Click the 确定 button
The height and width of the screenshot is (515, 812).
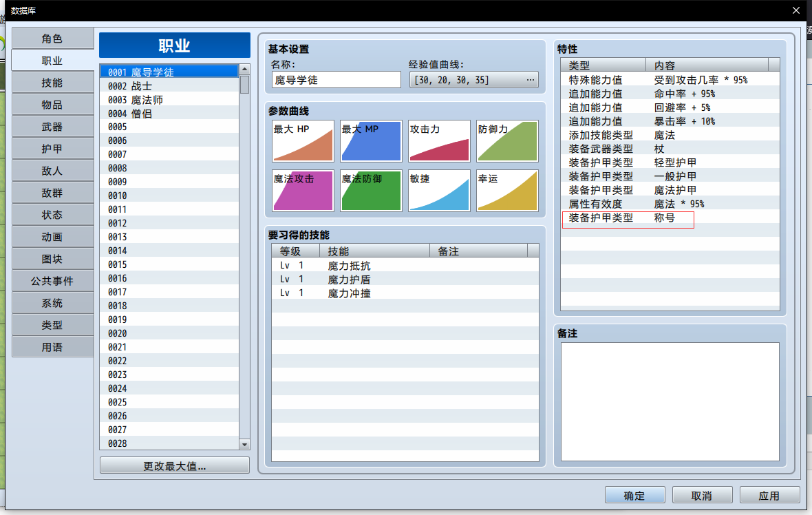click(x=635, y=495)
